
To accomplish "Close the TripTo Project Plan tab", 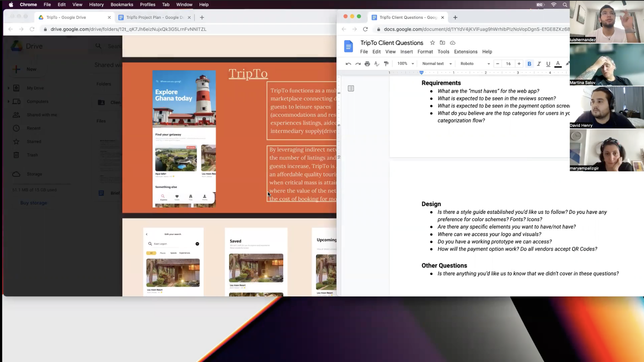I will (x=189, y=17).
